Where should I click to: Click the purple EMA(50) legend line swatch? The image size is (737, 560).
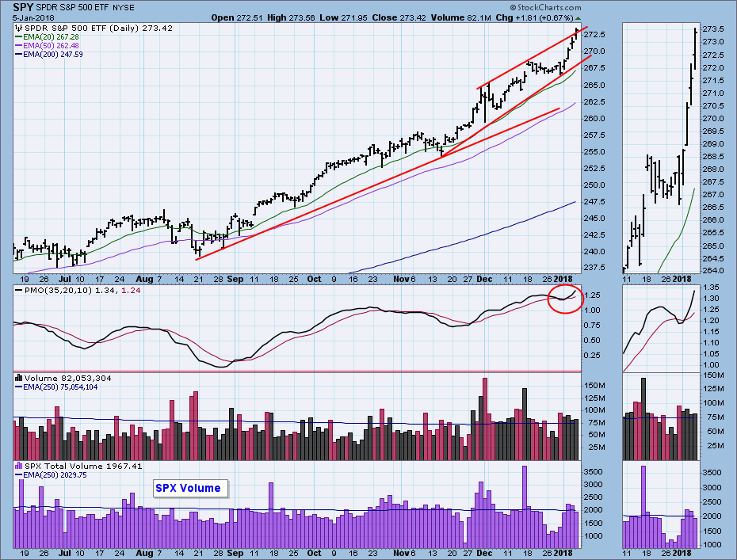(x=18, y=46)
